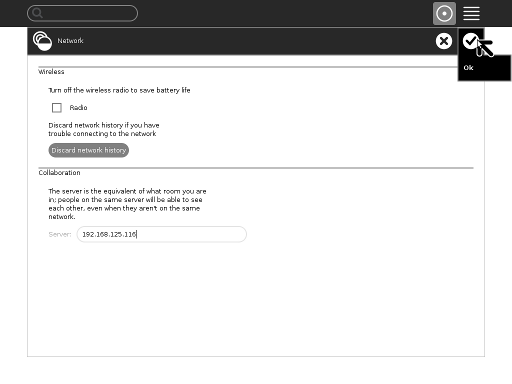
Task: Click the Network title text
Action: (x=70, y=41)
